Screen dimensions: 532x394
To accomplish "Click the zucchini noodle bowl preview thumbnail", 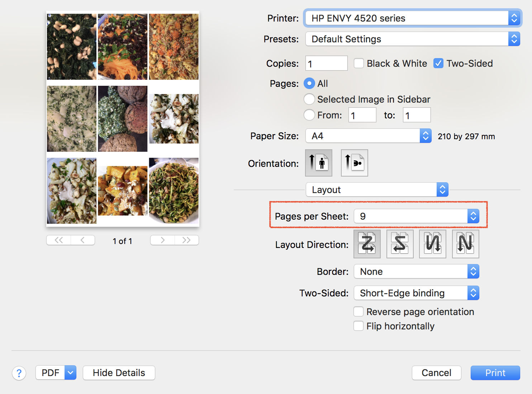I will 174,191.
